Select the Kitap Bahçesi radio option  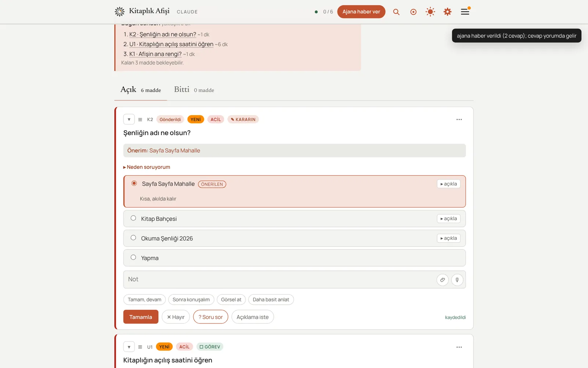pos(133,218)
